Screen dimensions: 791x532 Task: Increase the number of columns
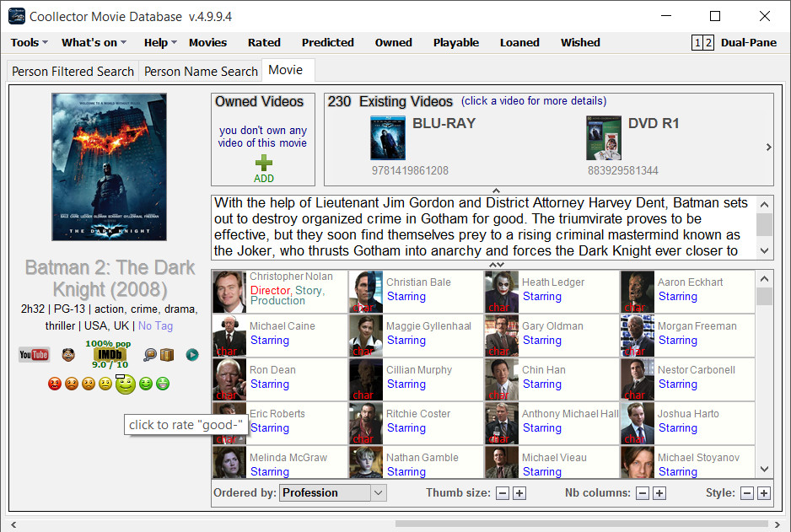659,493
